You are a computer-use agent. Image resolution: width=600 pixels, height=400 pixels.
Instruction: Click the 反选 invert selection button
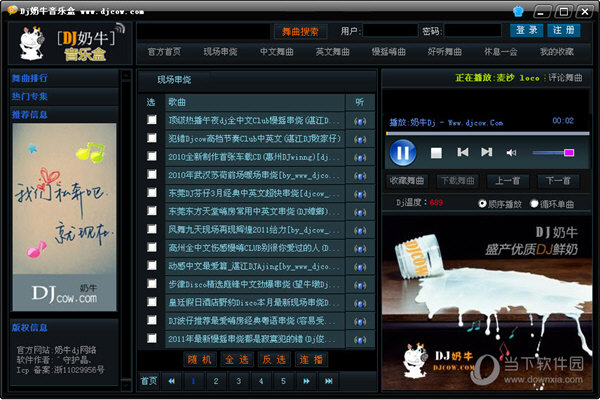coord(274,359)
